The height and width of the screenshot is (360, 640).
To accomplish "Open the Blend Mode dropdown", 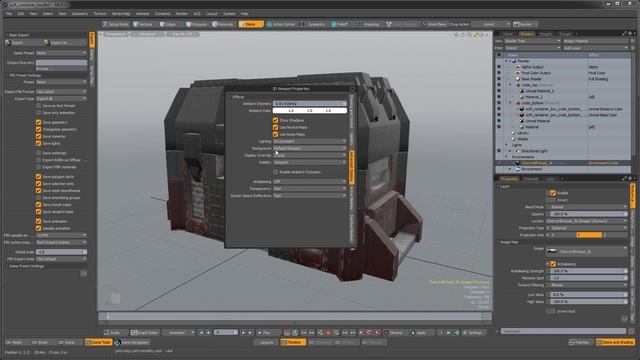I will click(x=587, y=207).
